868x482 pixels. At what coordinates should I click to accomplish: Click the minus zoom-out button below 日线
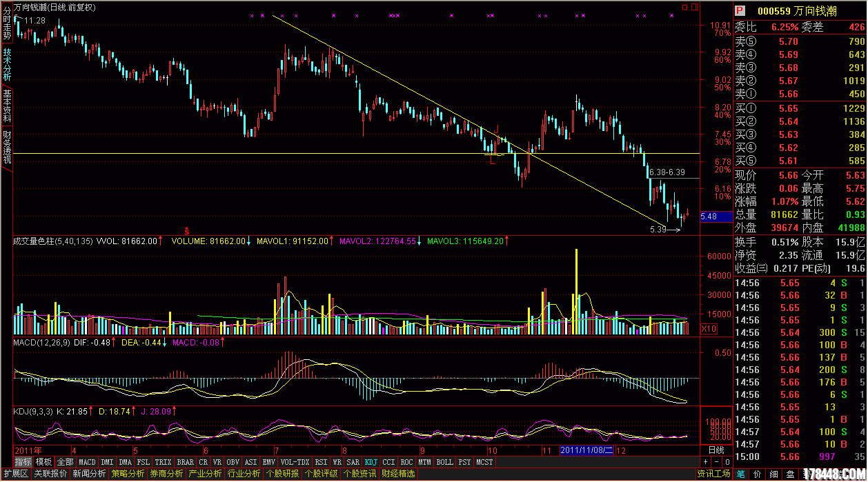click(x=716, y=462)
